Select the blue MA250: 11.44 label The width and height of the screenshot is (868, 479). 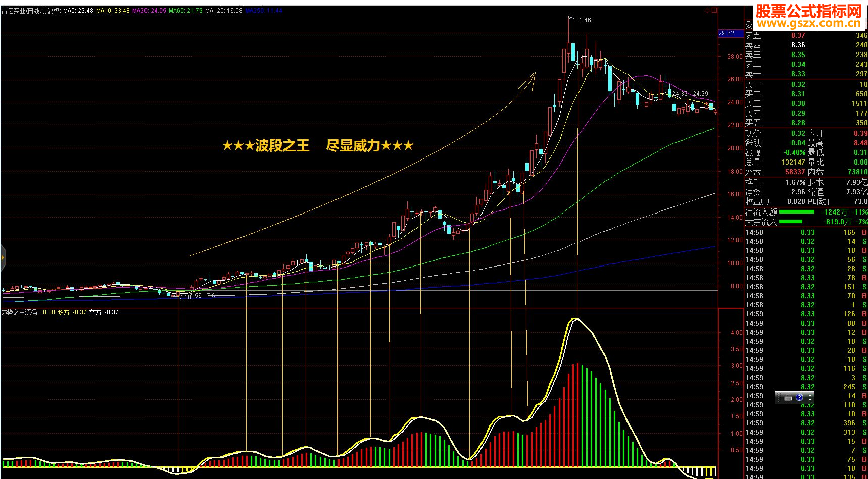pos(264,11)
